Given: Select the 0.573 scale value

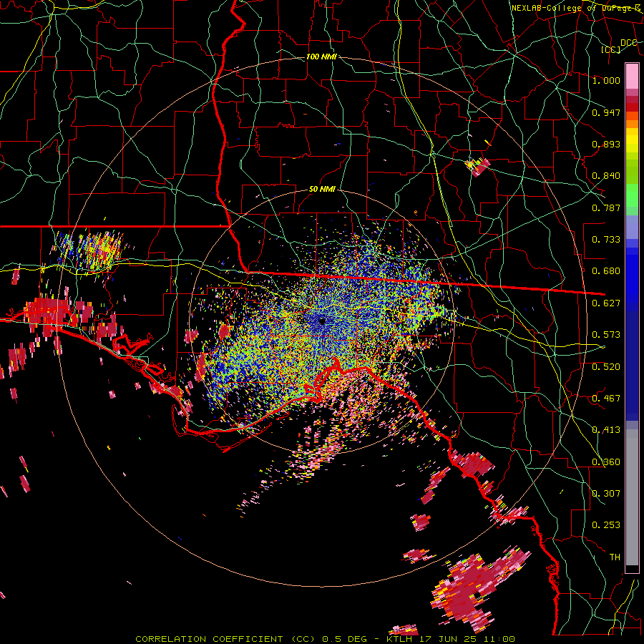Looking at the screenshot, I should click(x=606, y=335).
